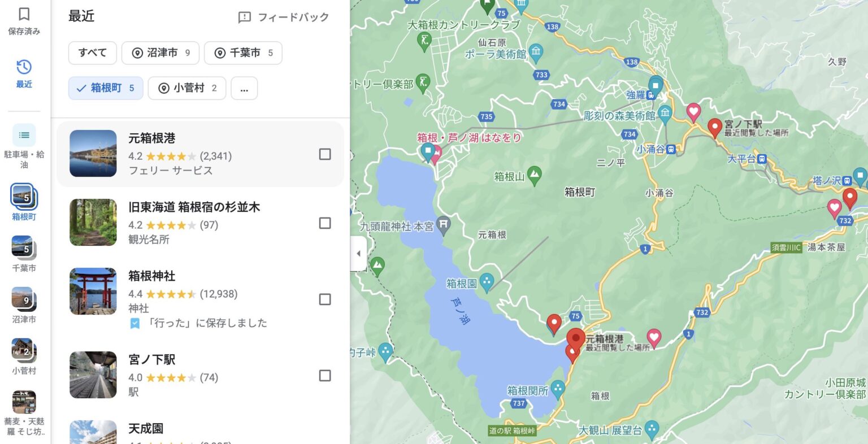Collapse the side panel with arrow handle
The height and width of the screenshot is (444, 868).
tap(358, 254)
